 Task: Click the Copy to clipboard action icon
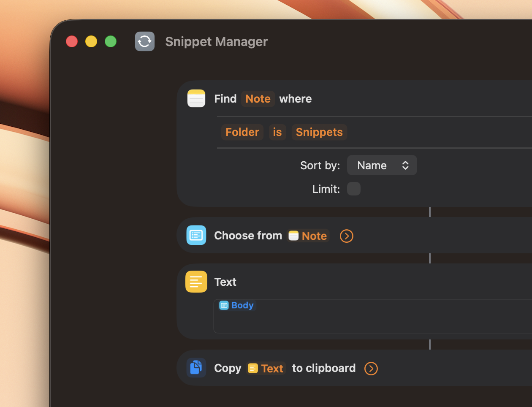pyautogui.click(x=196, y=368)
